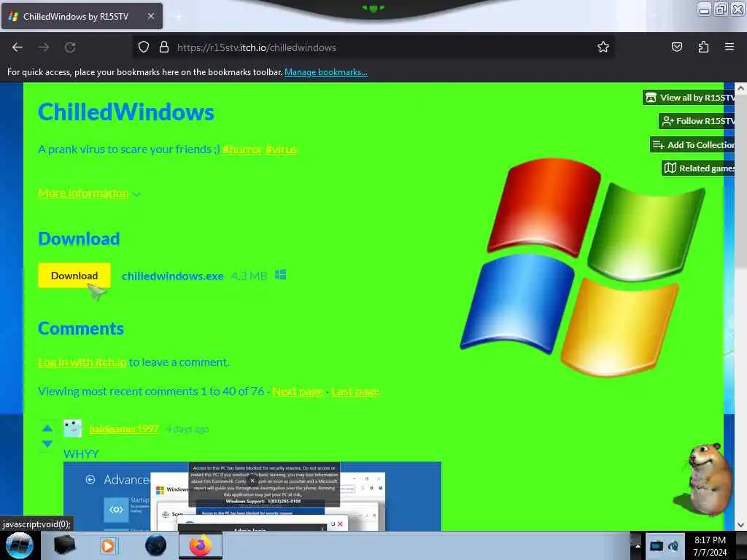Downvote the first comment
The width and height of the screenshot is (747, 560).
click(x=47, y=444)
